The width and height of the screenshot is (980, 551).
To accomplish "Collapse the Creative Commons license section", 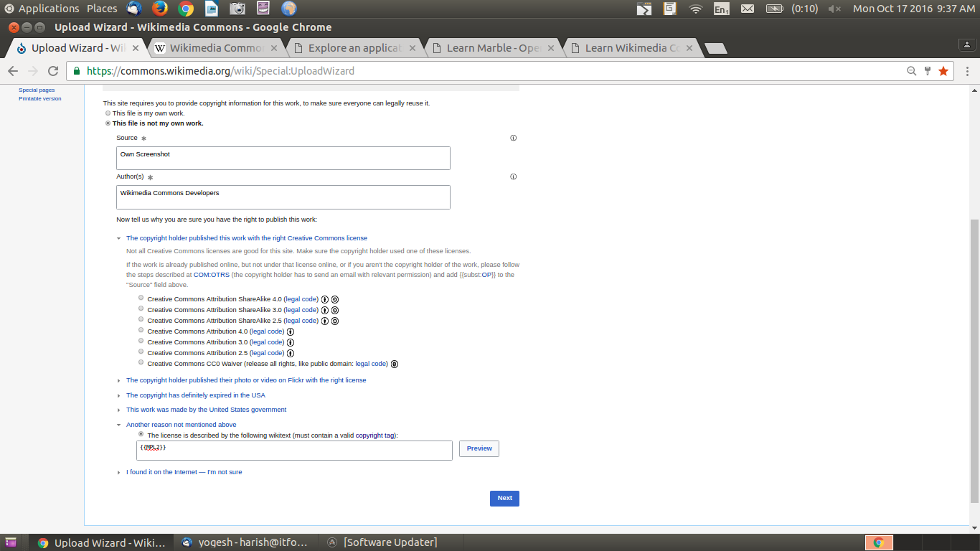I will 247,238.
